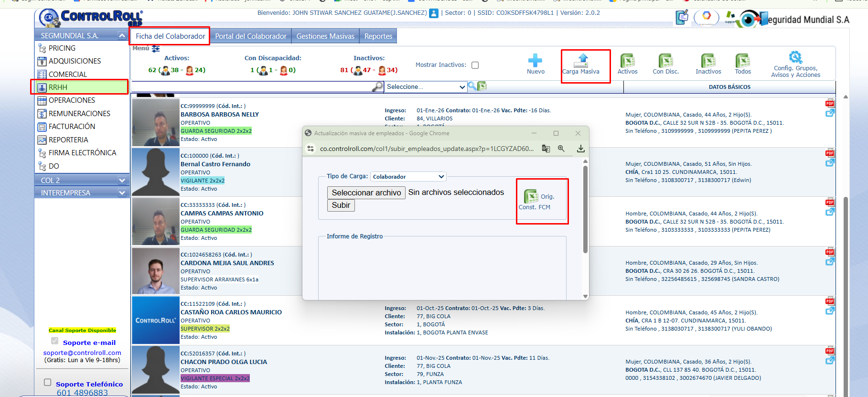Switch to Portal del Colaborador tab

(x=251, y=36)
